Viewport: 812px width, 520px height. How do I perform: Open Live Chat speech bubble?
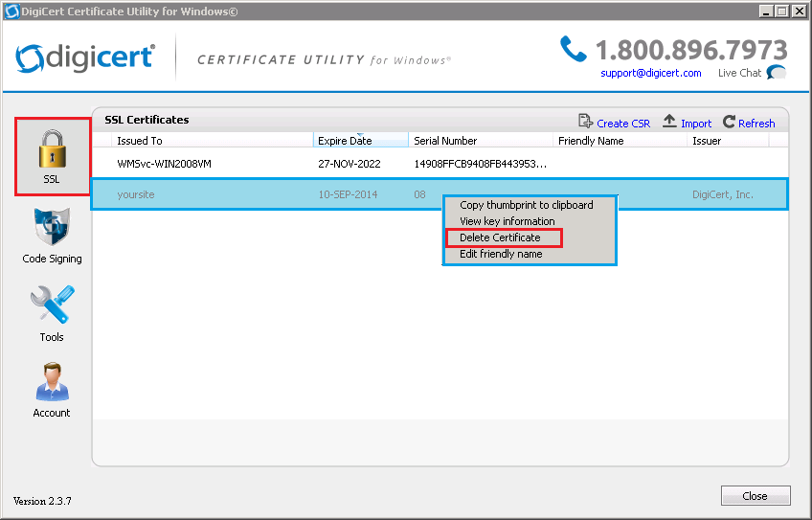777,73
